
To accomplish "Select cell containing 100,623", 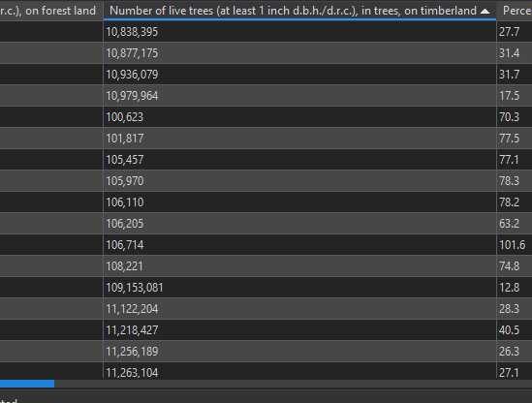I will (299, 117).
